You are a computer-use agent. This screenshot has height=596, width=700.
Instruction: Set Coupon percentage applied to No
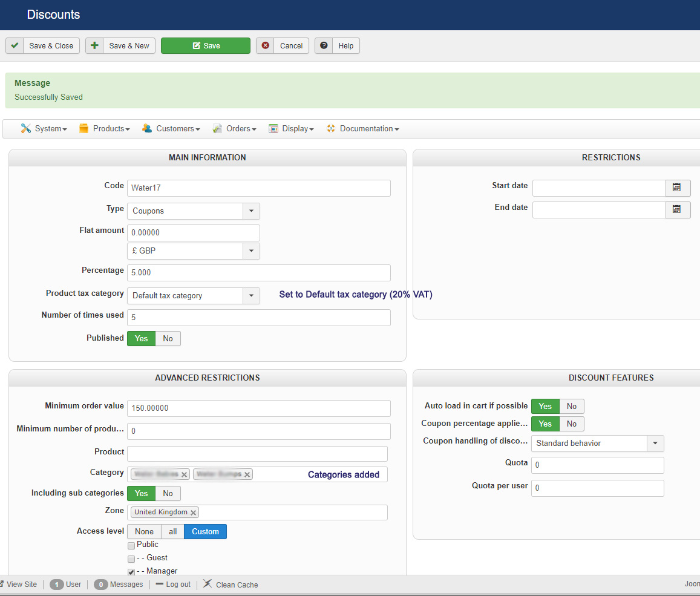(571, 424)
